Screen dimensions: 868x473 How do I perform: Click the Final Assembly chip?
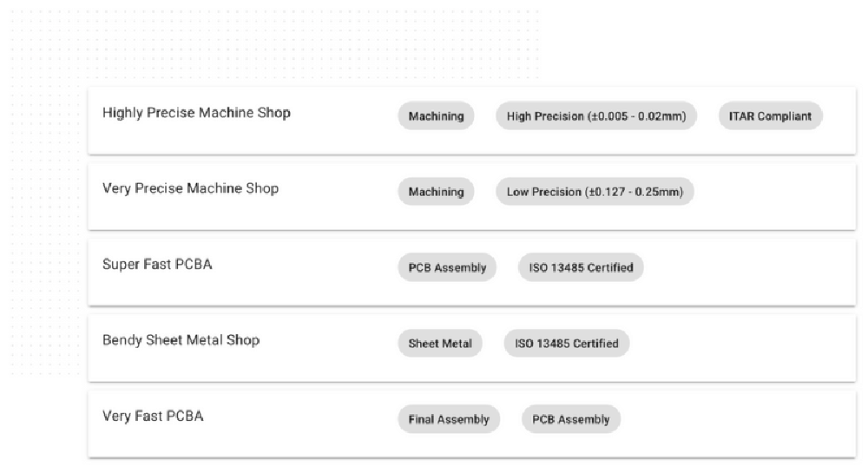tap(449, 419)
